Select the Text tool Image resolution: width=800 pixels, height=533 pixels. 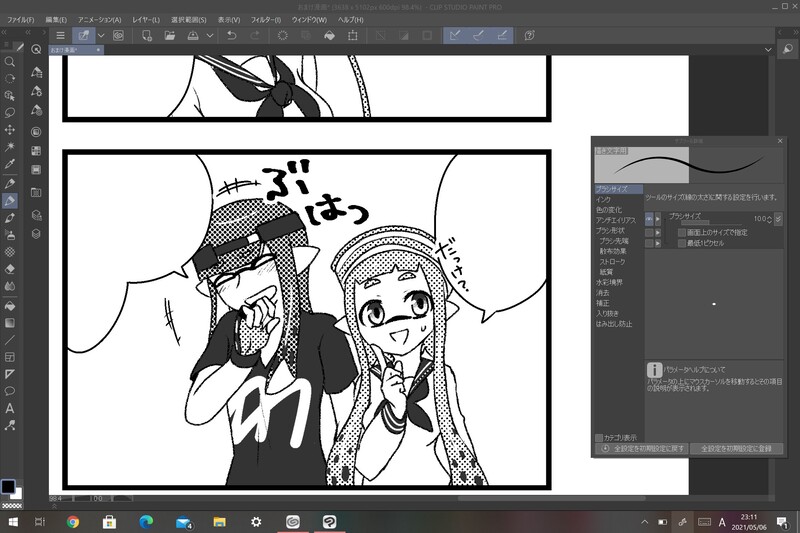tap(9, 408)
